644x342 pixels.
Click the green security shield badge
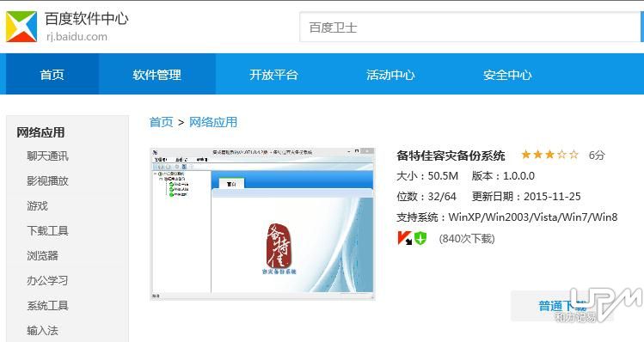[420, 238]
